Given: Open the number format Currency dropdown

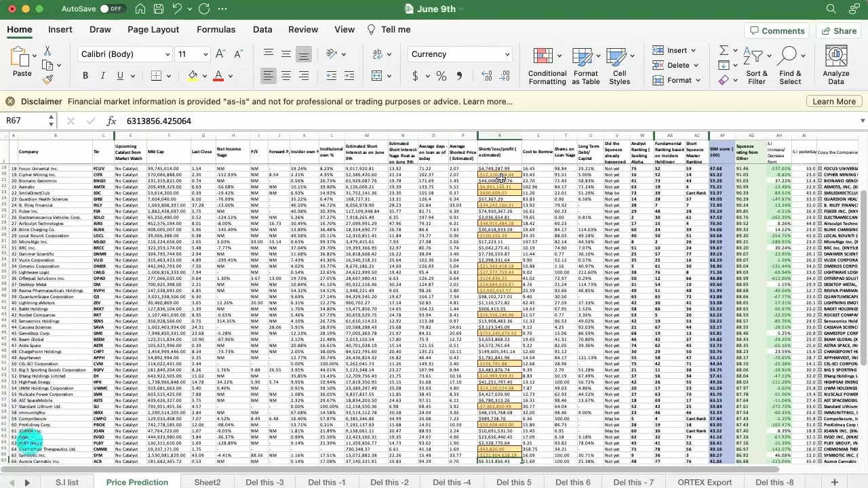Looking at the screenshot, I should coord(460,54).
